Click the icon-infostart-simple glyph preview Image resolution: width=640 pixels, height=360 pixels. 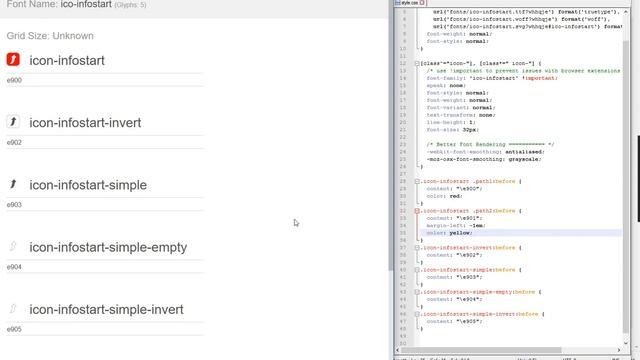pos(13,184)
